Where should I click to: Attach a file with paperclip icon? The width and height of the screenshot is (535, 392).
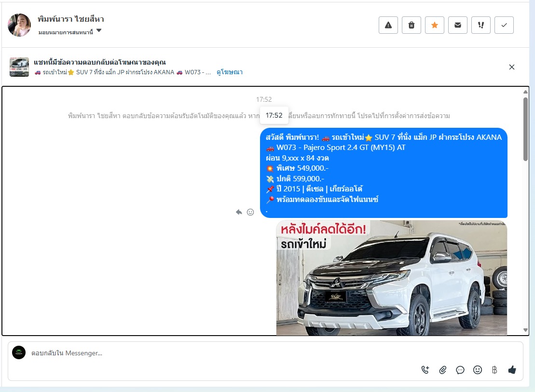442,370
